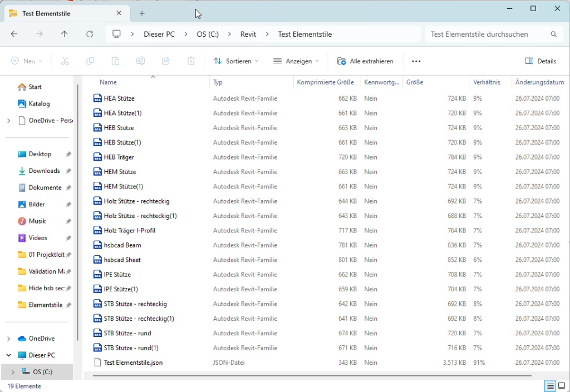Click the search magnifier icon
This screenshot has height=392, width=570.
(554, 34)
